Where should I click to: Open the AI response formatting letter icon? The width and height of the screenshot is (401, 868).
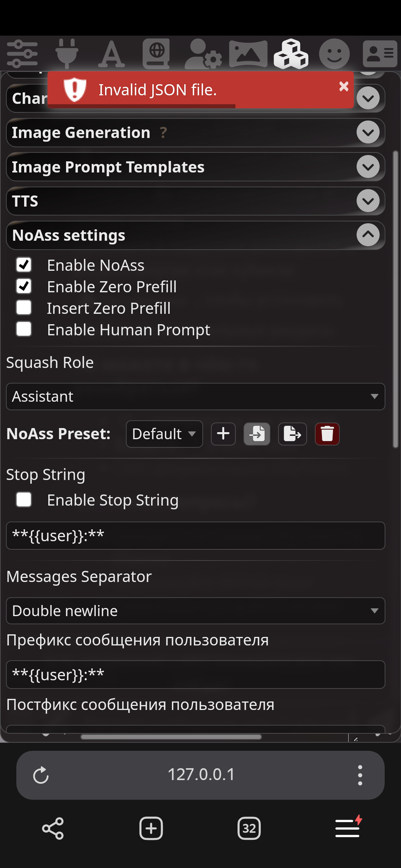click(111, 54)
